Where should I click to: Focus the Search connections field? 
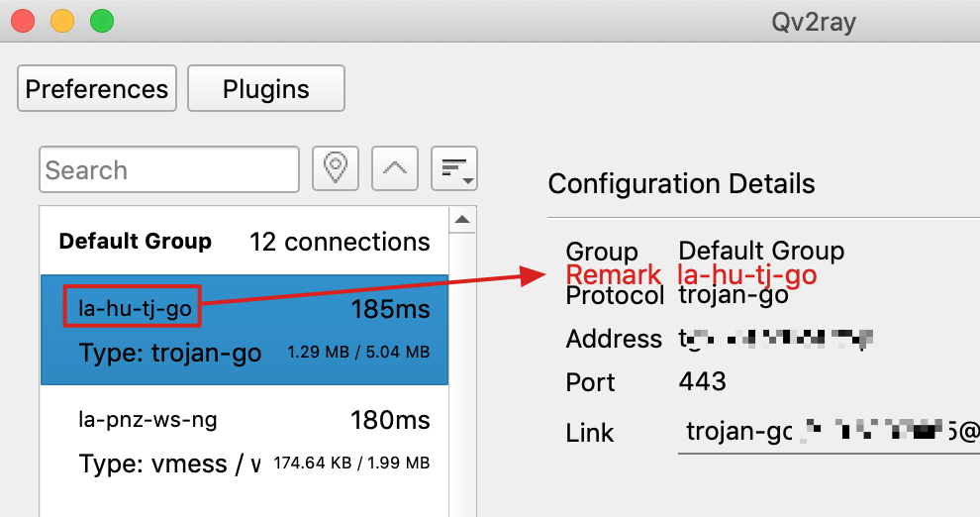click(x=169, y=169)
